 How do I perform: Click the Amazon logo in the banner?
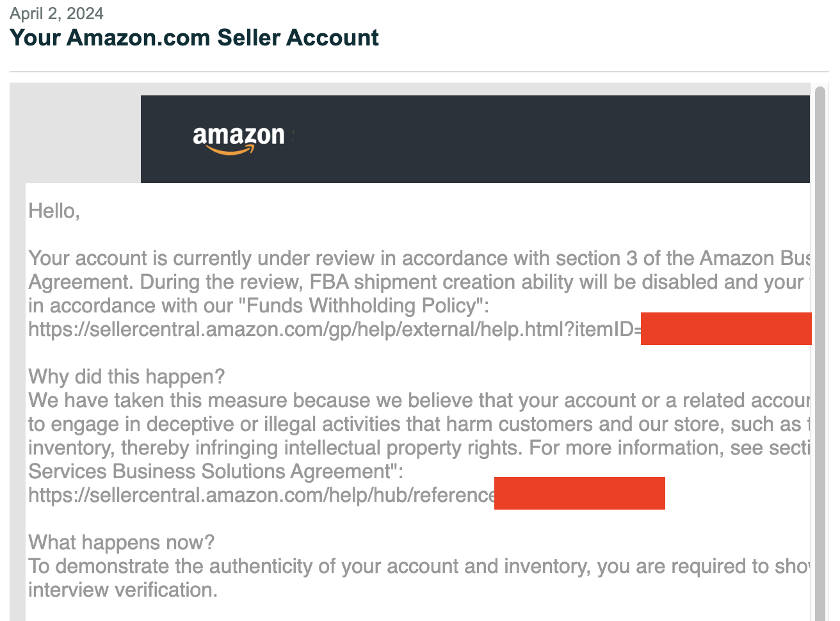(x=239, y=140)
